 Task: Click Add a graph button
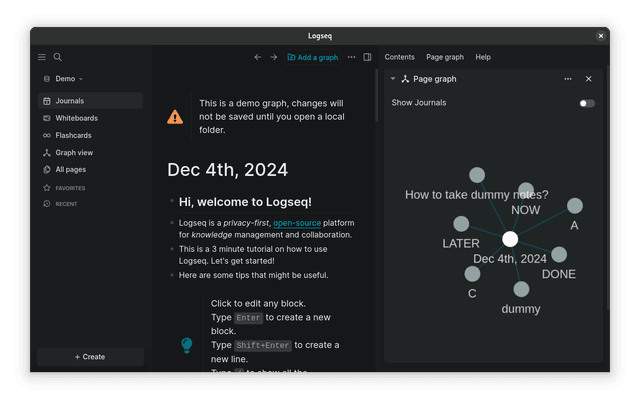[x=313, y=57]
